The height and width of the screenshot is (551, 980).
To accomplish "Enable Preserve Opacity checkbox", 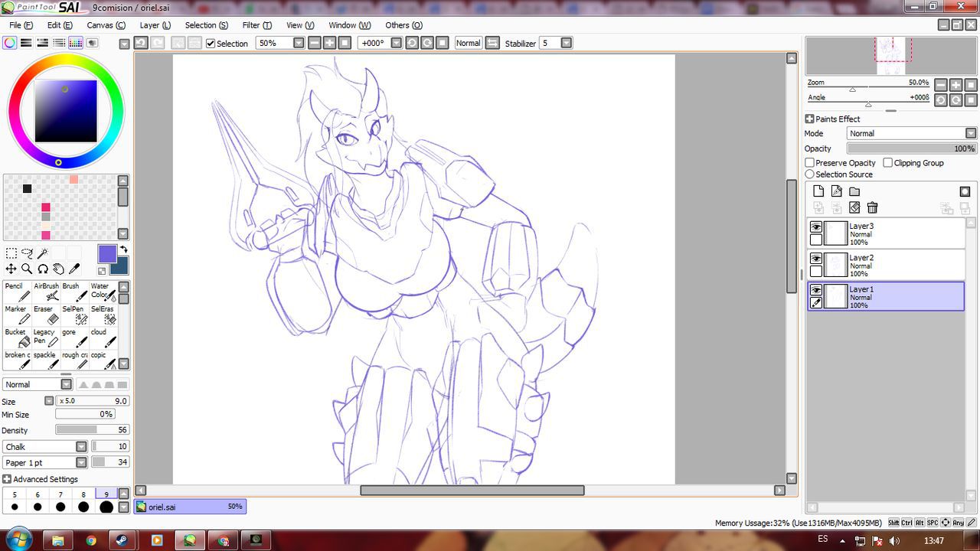I will click(x=809, y=163).
